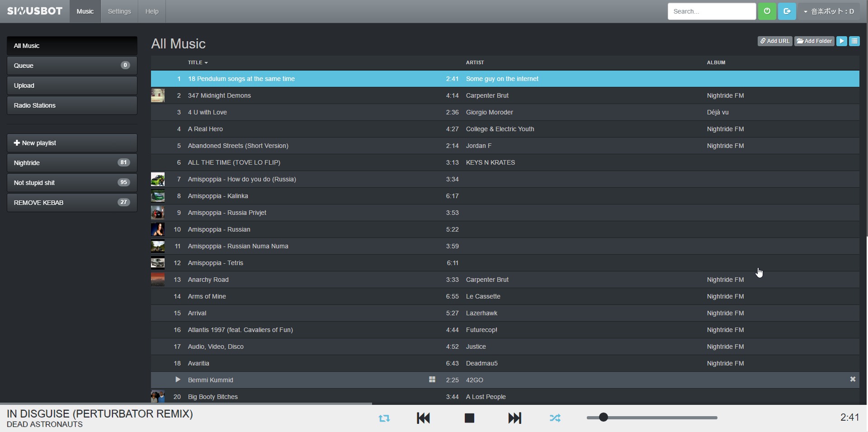The image size is (868, 432).
Task: Click the Russia Privjet track thumbnail
Action: pyautogui.click(x=158, y=213)
